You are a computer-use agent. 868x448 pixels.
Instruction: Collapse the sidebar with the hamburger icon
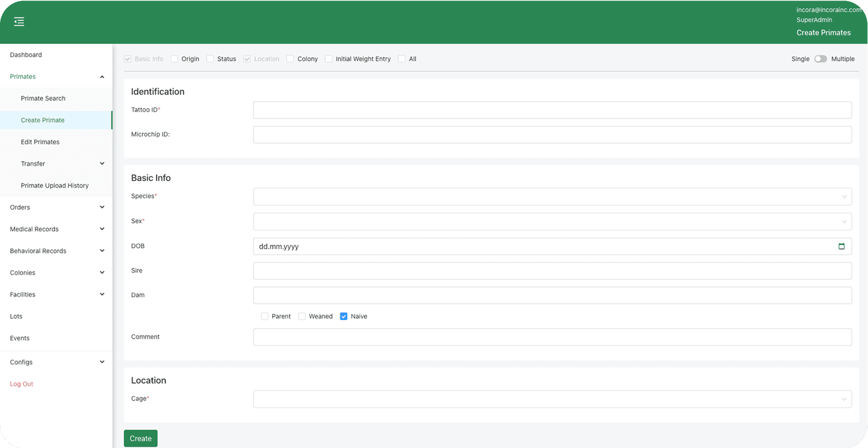coord(19,22)
